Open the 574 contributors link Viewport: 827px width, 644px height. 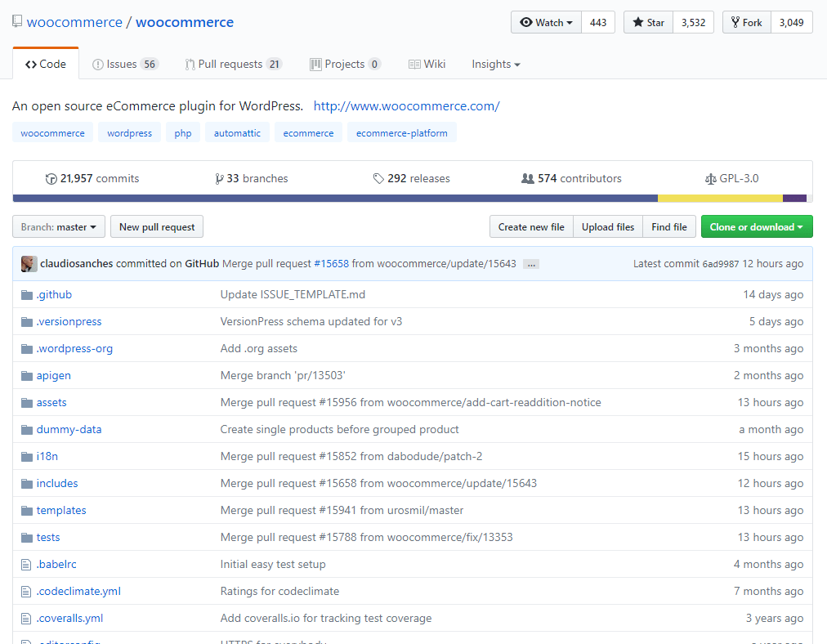click(x=571, y=179)
